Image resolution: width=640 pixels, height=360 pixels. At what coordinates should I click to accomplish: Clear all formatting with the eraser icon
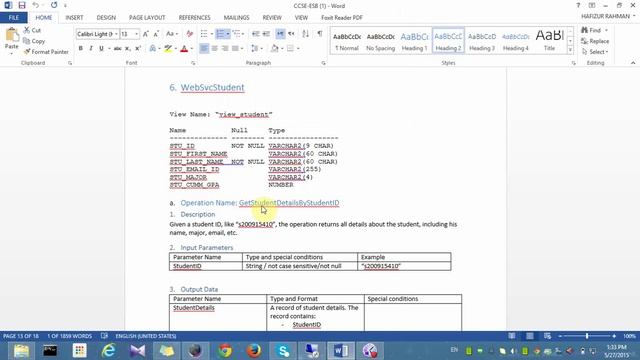(x=189, y=34)
